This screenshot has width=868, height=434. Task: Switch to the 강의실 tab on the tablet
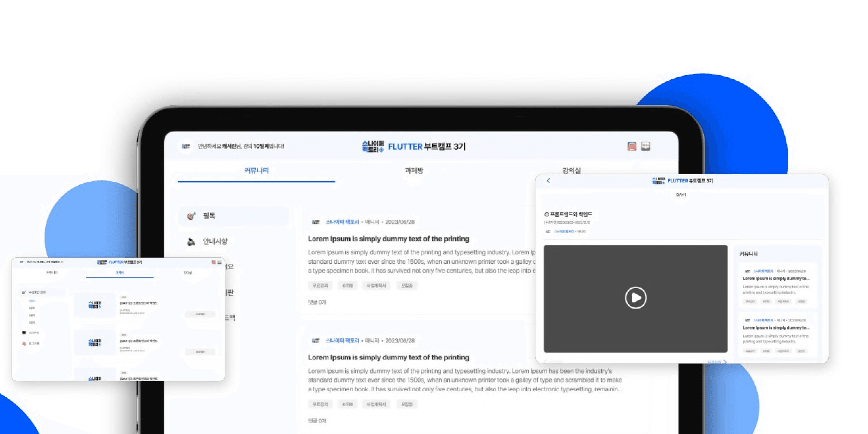(x=572, y=170)
